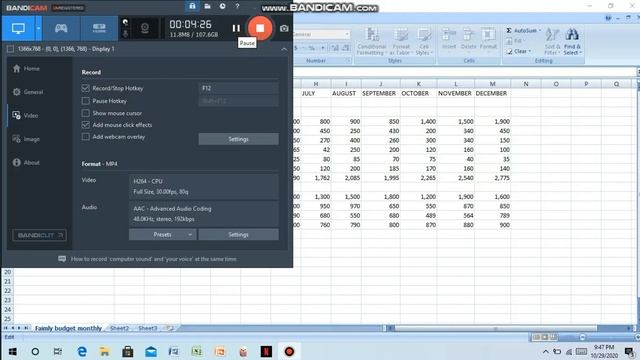Open the About section in Bandicam
640x360 pixels.
[x=26, y=162]
